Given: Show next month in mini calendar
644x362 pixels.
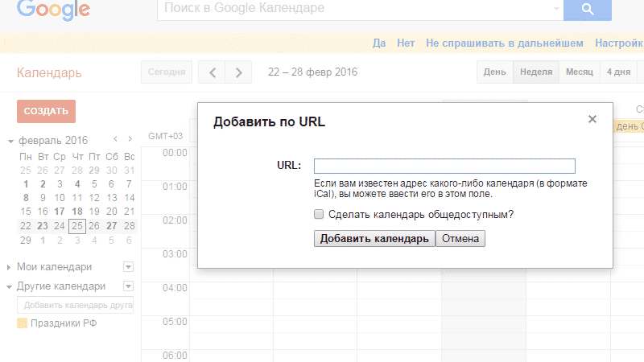Looking at the screenshot, I should click(130, 139).
